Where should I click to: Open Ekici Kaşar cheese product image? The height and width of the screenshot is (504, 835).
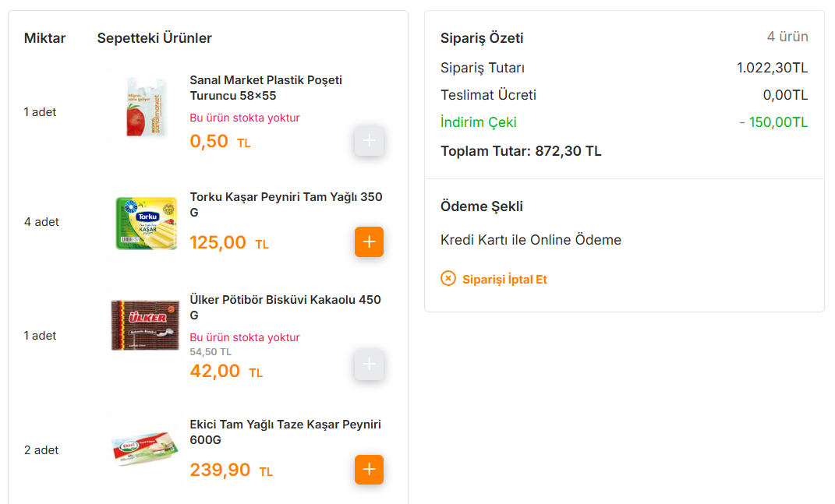pyautogui.click(x=145, y=449)
